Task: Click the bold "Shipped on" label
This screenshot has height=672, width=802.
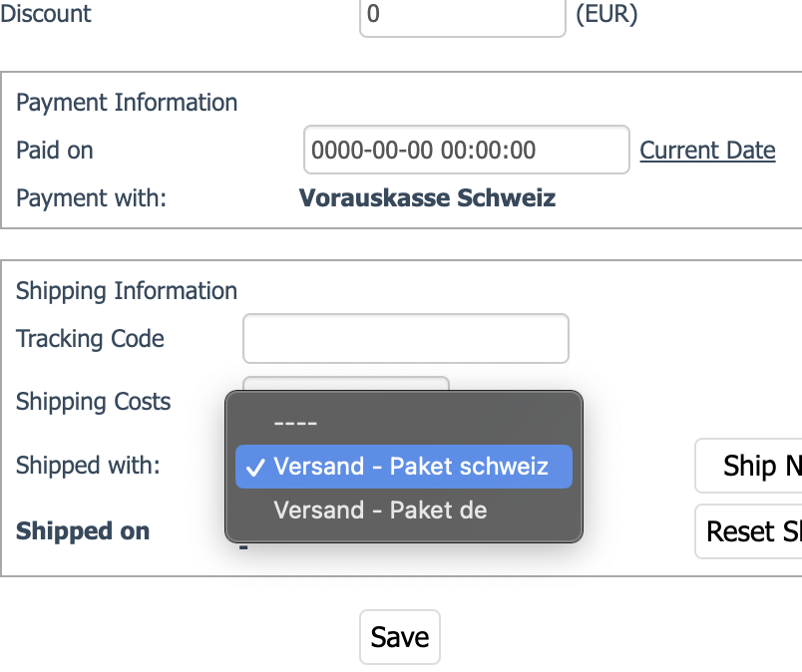Action: 83,531
